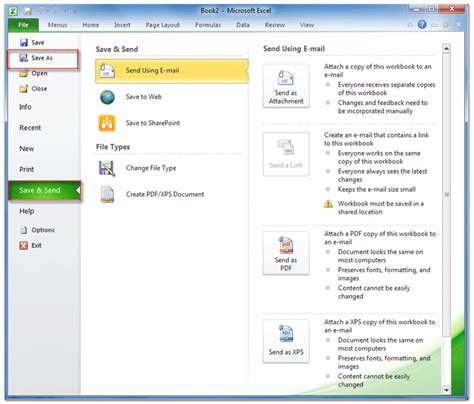This screenshot has height=404, width=474.
Task: Click the quick access Save icon in title bar
Action: [27, 11]
